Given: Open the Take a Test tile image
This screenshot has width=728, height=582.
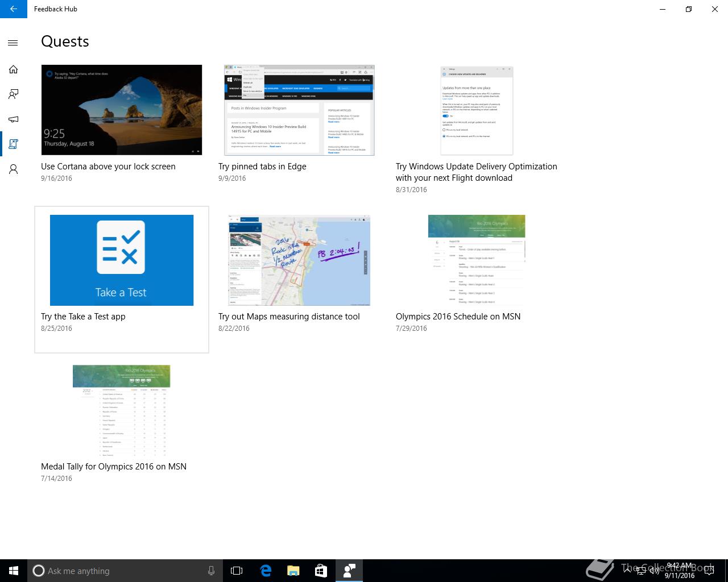Looking at the screenshot, I should [122, 260].
